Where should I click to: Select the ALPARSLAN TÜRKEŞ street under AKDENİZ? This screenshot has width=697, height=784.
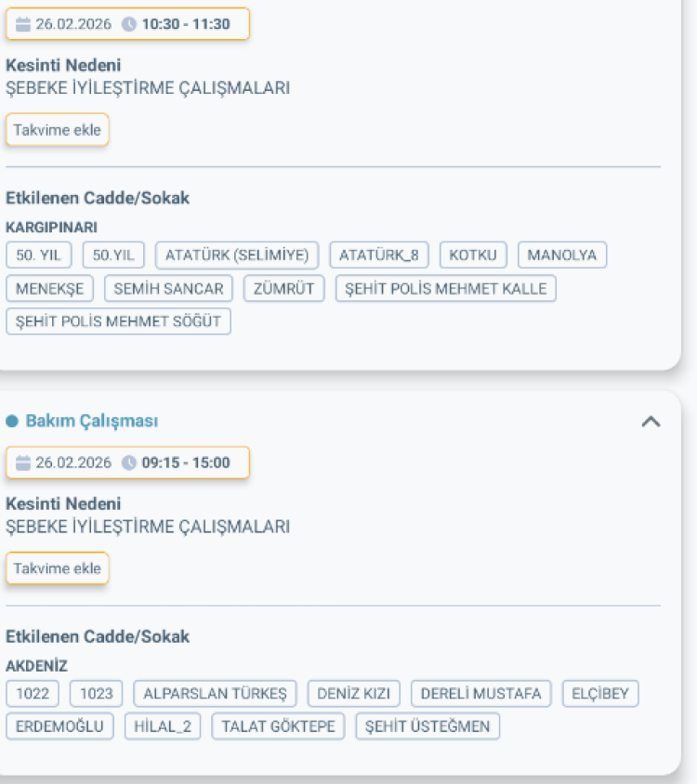click(215, 693)
